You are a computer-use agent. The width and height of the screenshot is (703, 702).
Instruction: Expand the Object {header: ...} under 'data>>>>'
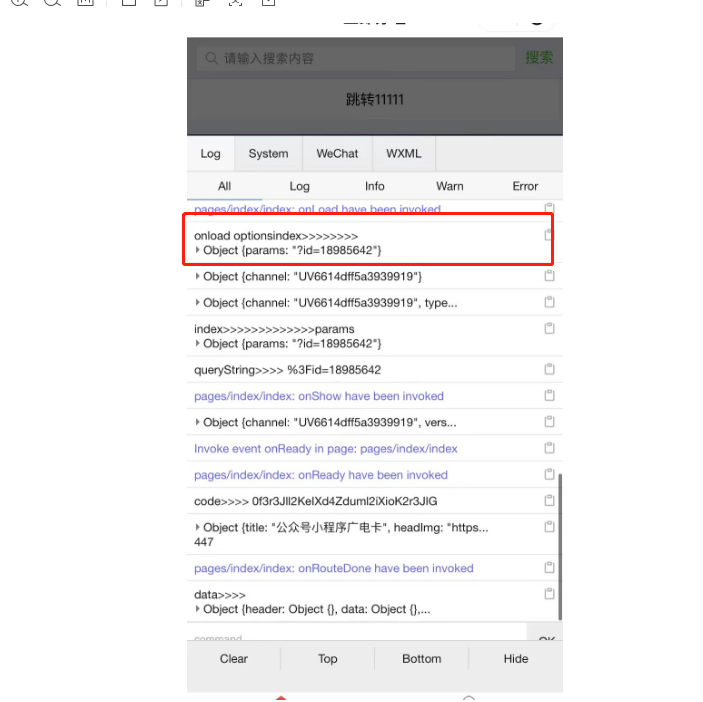tap(197, 609)
